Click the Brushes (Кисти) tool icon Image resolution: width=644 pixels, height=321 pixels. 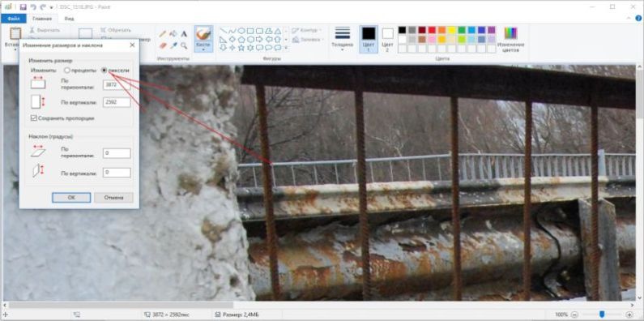203,34
